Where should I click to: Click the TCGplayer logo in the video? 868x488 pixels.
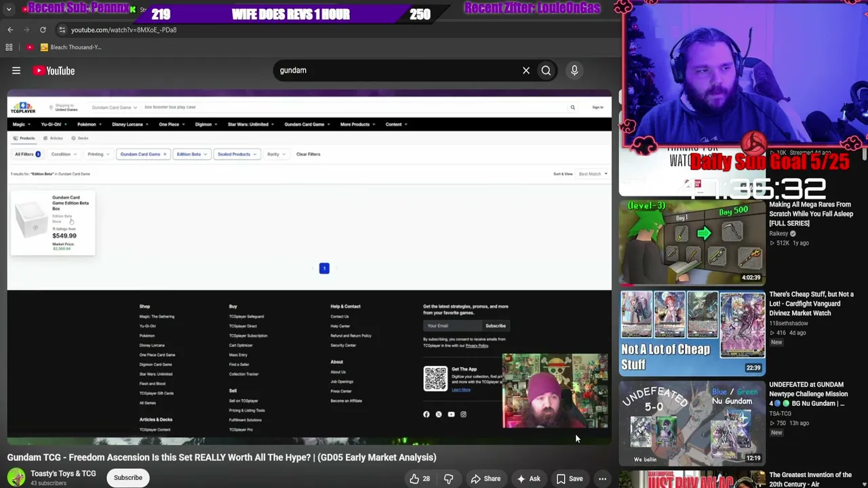point(22,107)
